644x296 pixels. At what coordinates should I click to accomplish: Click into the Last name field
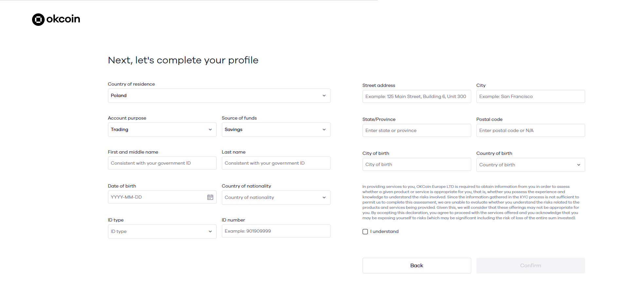(276, 163)
